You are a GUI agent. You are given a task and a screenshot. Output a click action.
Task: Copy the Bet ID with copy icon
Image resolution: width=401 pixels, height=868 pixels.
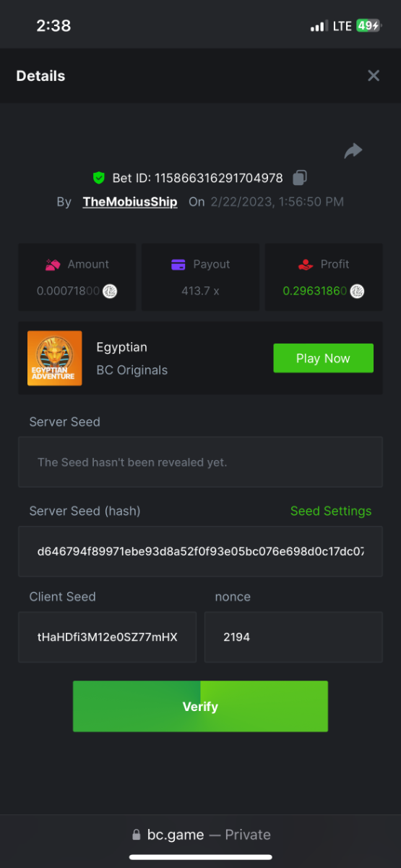[x=300, y=177]
